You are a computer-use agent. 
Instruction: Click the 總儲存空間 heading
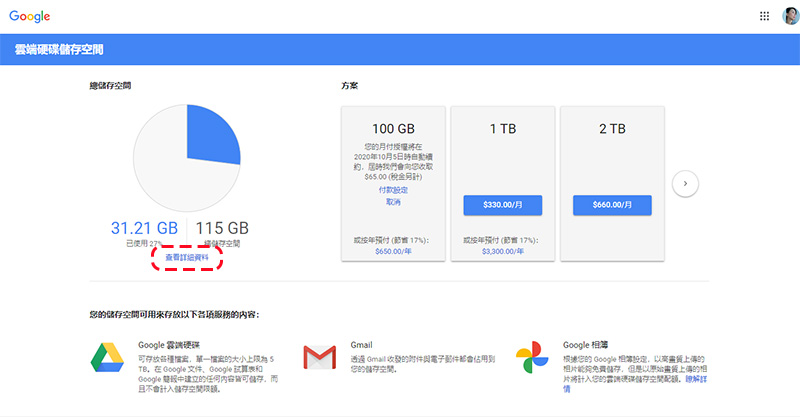coord(110,86)
